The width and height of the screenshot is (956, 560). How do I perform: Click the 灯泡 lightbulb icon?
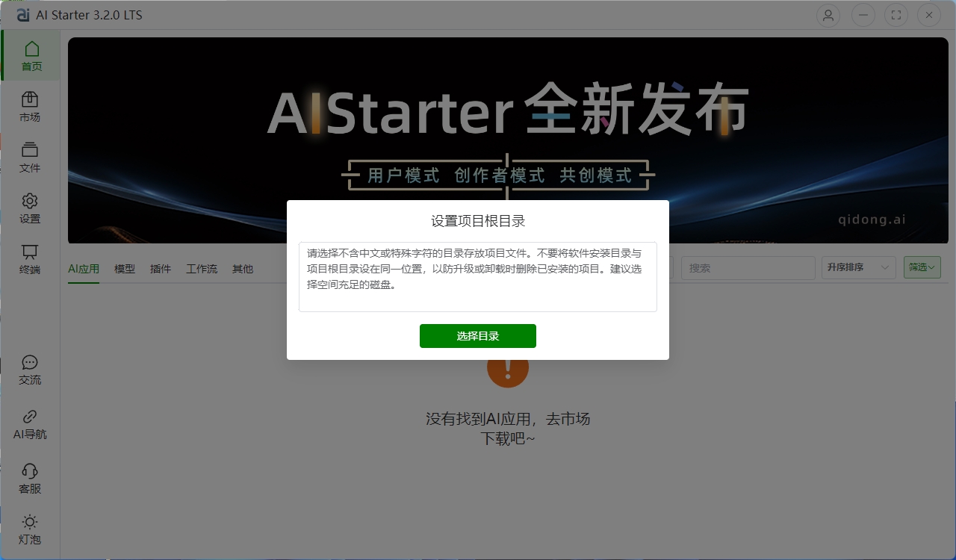pos(30,529)
